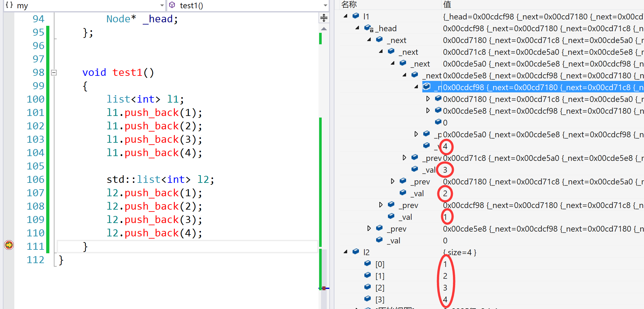Open the test1() member dropdown arrow
This screenshot has width=644, height=309.
tap(325, 5)
